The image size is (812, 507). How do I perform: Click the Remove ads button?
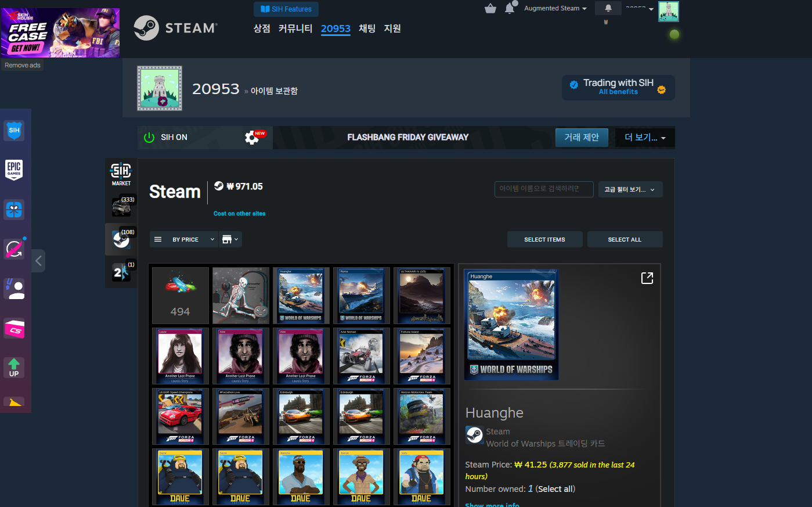(x=23, y=65)
